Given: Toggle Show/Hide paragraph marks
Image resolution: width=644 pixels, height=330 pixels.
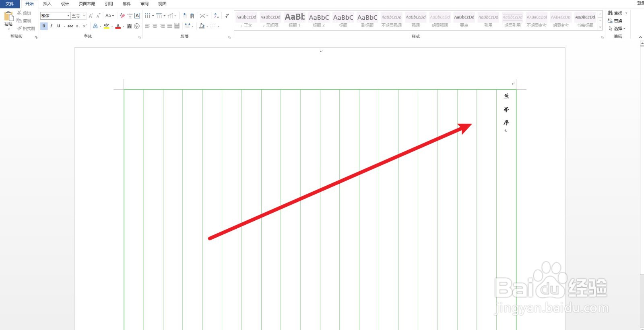Looking at the screenshot, I should click(227, 16).
